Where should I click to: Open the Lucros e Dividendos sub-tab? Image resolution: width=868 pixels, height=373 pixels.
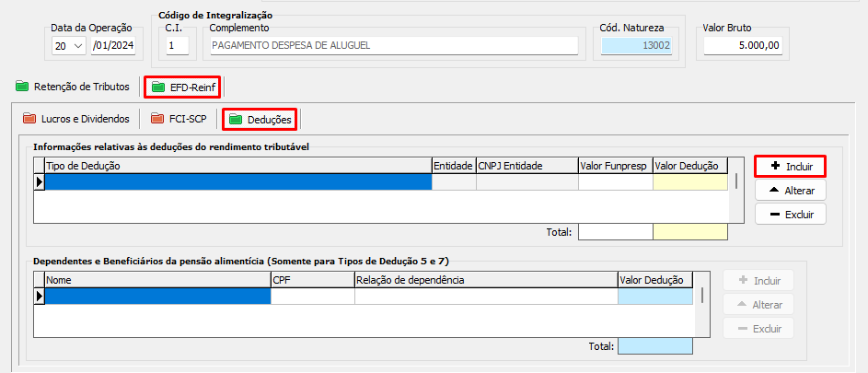coord(85,119)
